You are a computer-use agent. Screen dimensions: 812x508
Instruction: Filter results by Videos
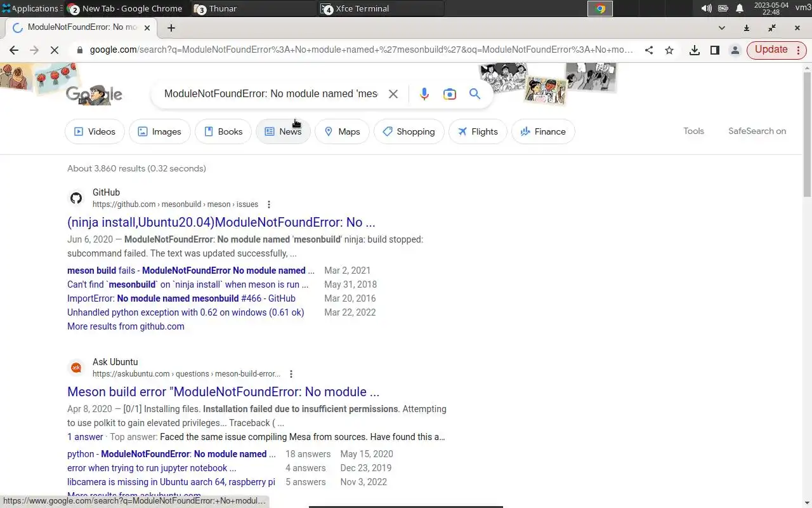click(95, 131)
